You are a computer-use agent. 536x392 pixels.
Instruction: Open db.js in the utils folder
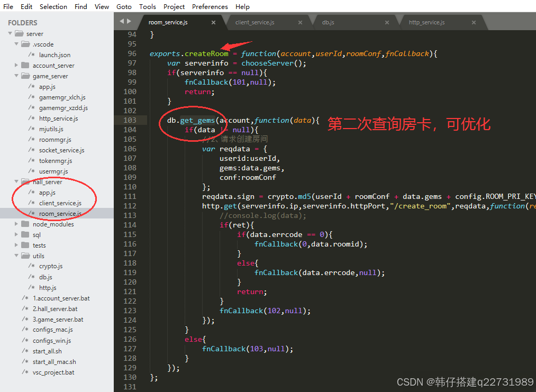pos(46,277)
